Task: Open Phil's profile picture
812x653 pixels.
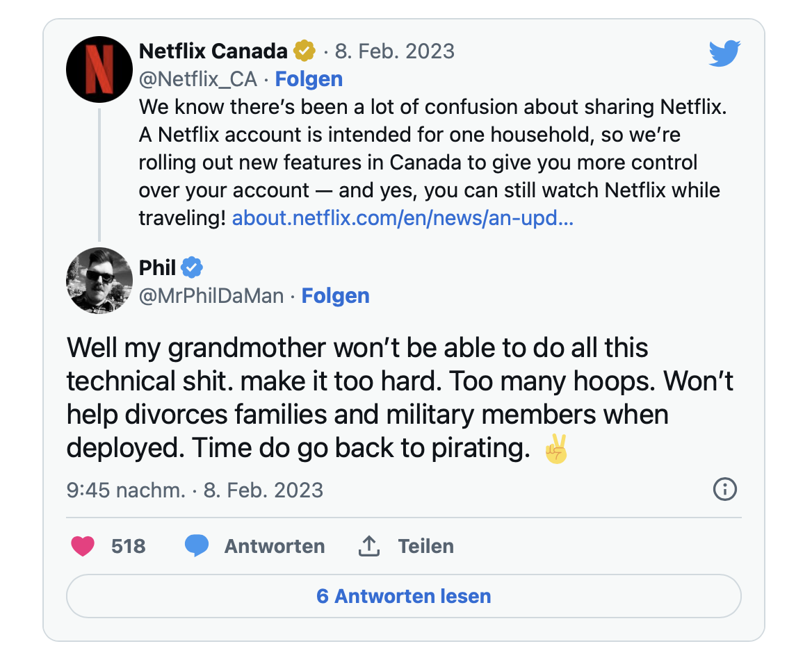Action: [99, 281]
